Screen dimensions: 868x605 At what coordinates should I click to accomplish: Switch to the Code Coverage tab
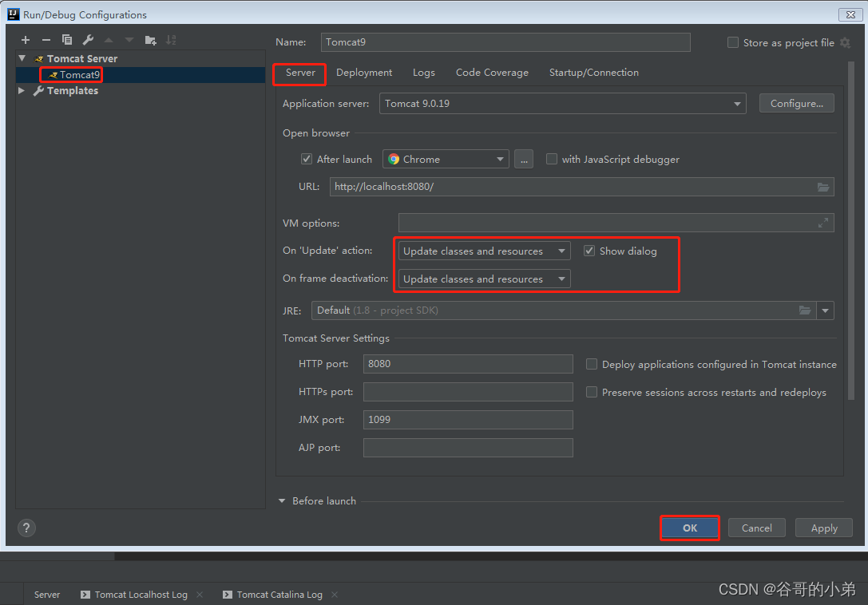(492, 73)
